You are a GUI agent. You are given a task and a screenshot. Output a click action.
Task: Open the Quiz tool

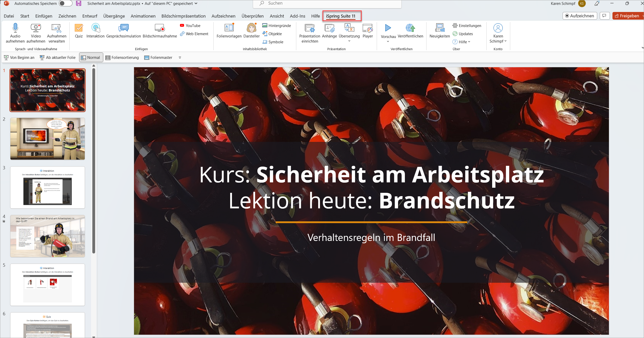(79, 28)
